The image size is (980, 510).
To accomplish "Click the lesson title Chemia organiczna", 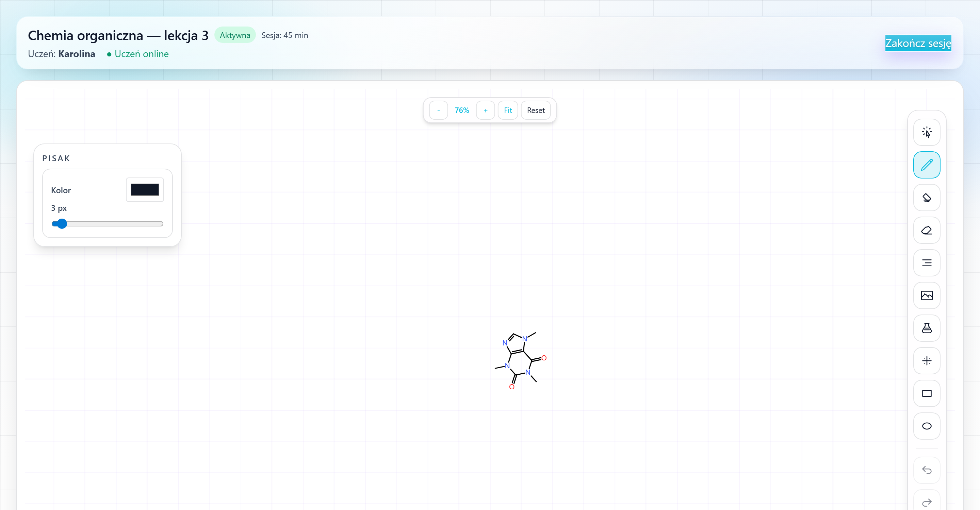I will pyautogui.click(x=118, y=35).
